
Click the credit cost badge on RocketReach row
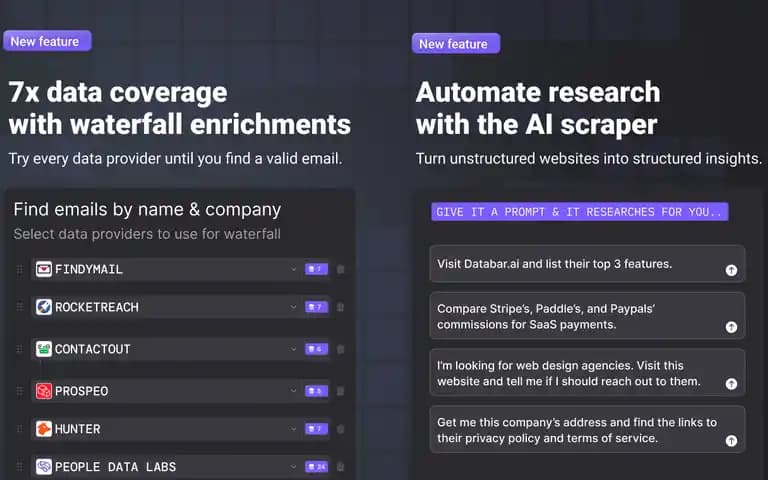[316, 307]
